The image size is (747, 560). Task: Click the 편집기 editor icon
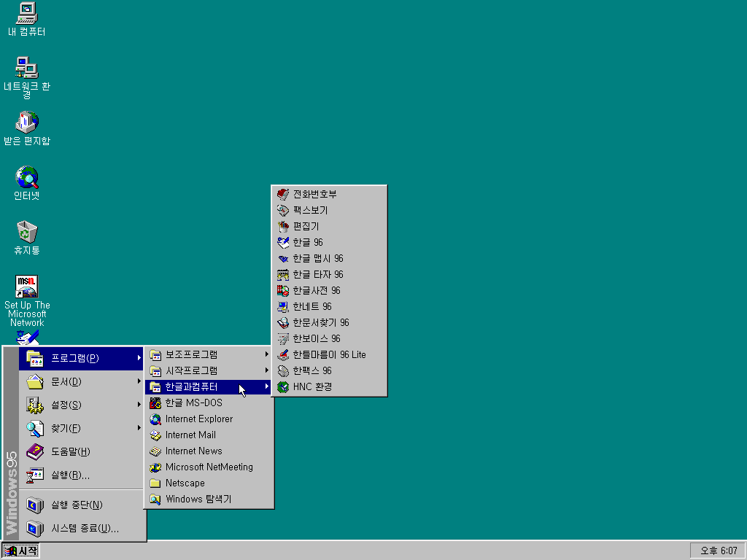click(x=283, y=226)
